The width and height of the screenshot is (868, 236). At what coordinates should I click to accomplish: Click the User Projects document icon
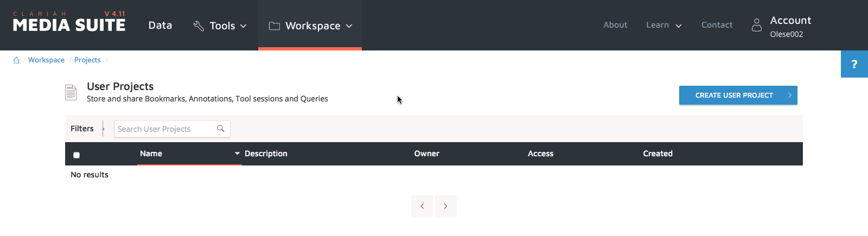tap(71, 93)
